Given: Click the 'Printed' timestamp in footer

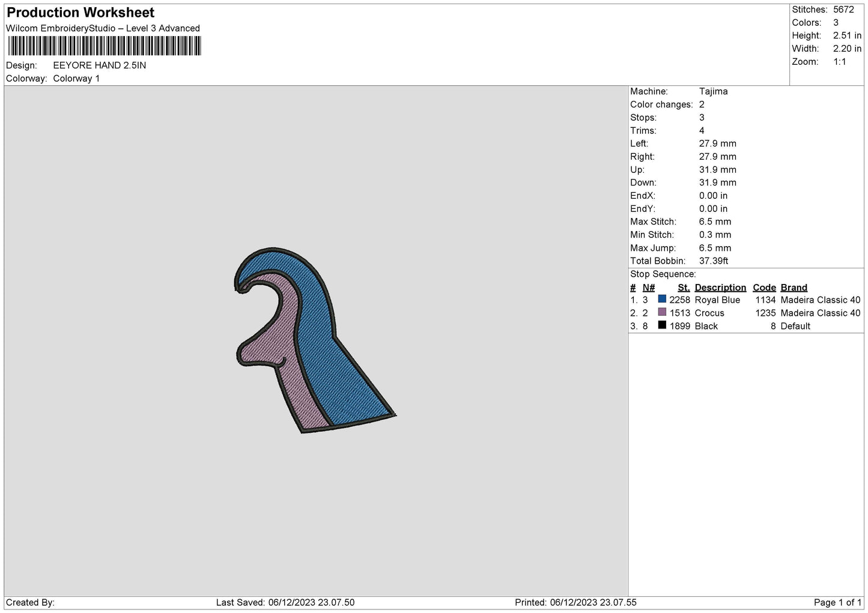Looking at the screenshot, I should coord(575,602).
